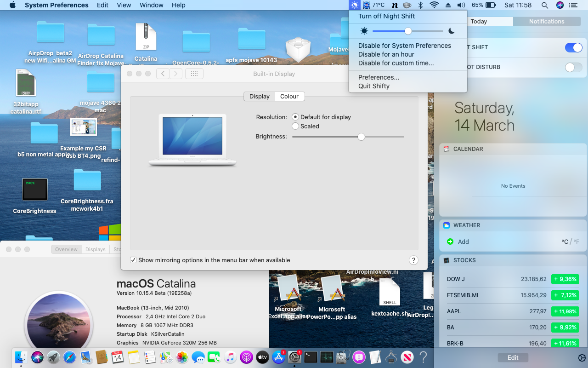Choose Disable for custom time

click(408, 63)
